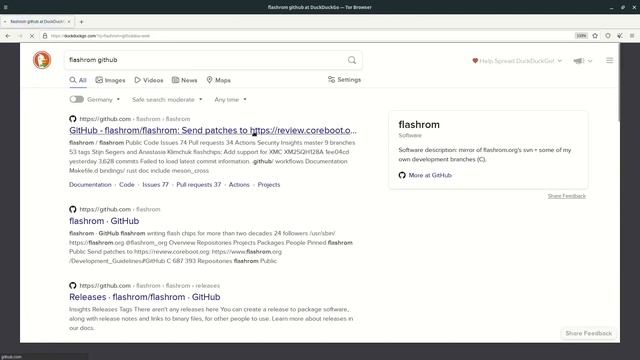Select the 'flashrom github at DuckDuckGo' browser tab
Viewport: 640px width, 360px height.
pyautogui.click(x=37, y=22)
